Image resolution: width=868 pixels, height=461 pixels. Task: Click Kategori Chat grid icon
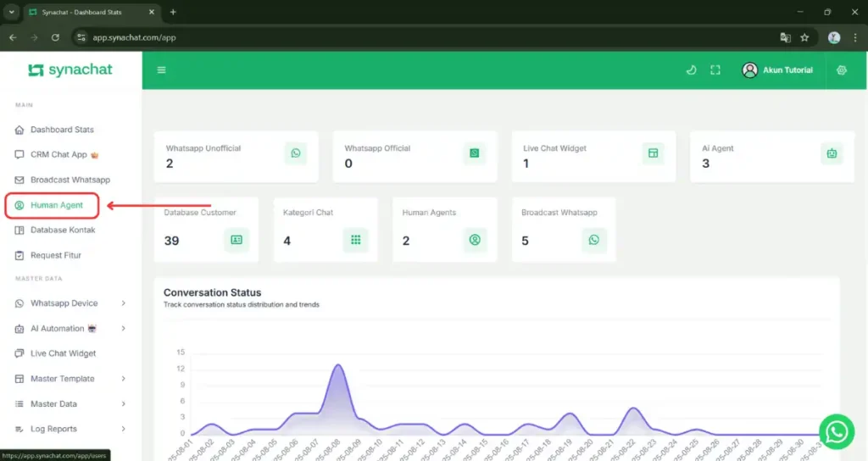[355, 240]
